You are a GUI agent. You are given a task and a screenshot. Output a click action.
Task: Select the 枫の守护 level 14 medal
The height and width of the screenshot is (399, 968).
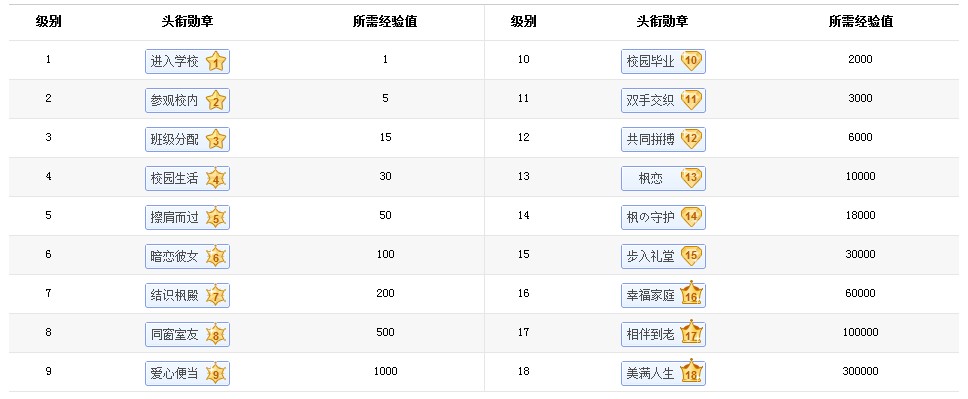click(663, 217)
